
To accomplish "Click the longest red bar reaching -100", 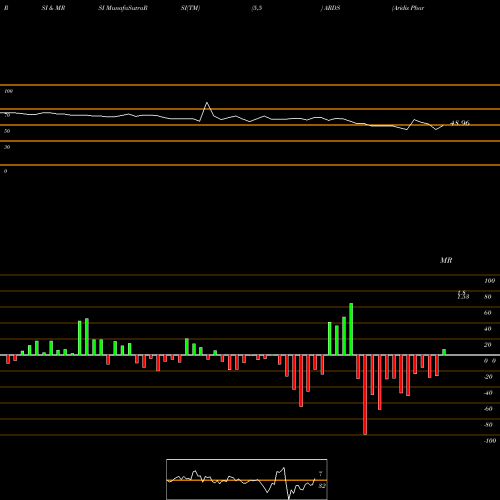I will coord(365,395).
